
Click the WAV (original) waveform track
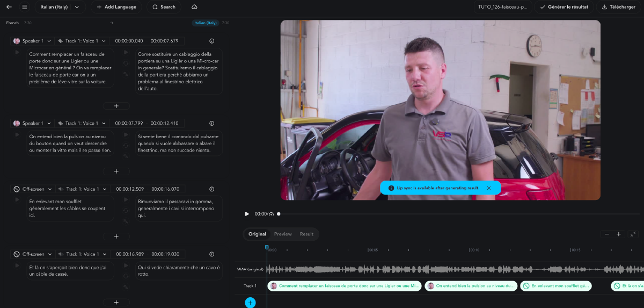[455, 269]
